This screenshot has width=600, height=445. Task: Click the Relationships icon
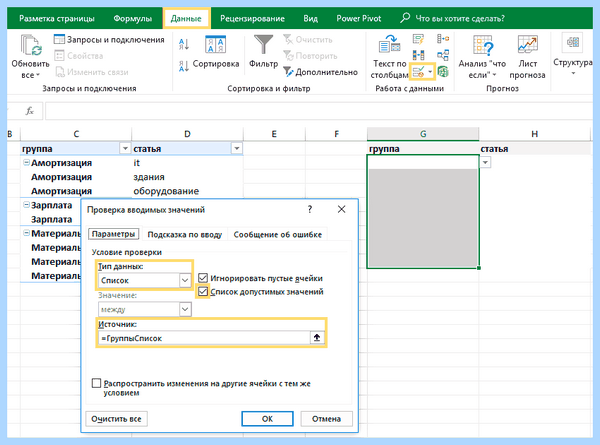tap(443, 55)
